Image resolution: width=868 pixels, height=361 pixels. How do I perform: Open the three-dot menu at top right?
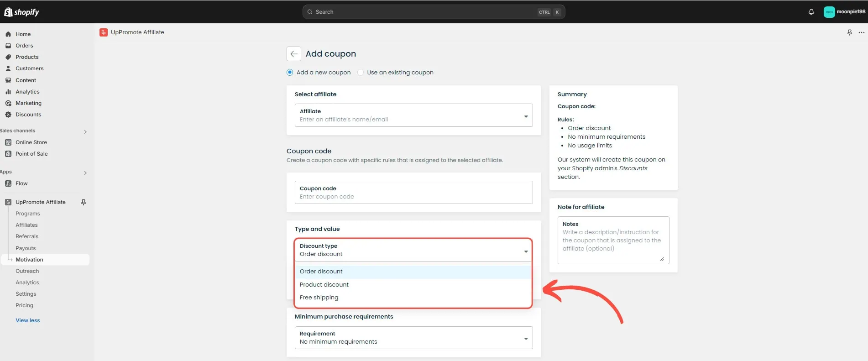point(861,32)
